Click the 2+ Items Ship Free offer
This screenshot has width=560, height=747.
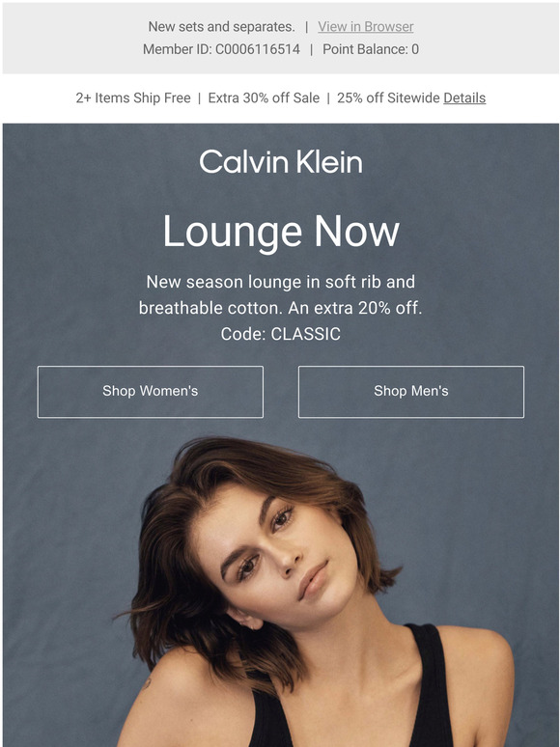pos(133,97)
